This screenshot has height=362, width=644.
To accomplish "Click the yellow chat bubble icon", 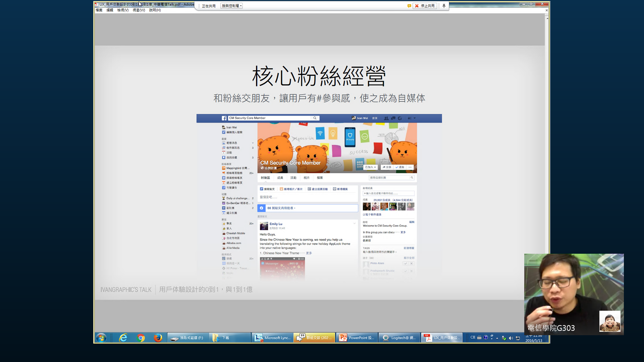I will point(409,6).
